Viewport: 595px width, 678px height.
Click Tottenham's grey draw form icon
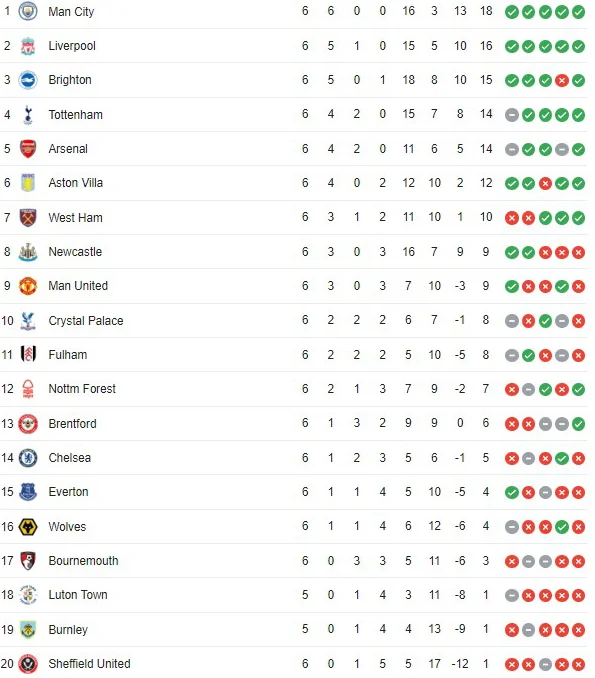tap(512, 115)
